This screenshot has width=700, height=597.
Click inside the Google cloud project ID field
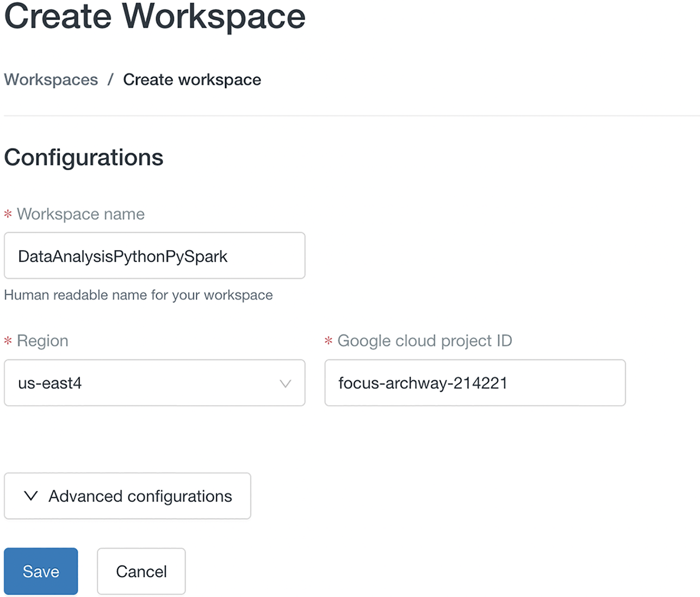click(475, 383)
